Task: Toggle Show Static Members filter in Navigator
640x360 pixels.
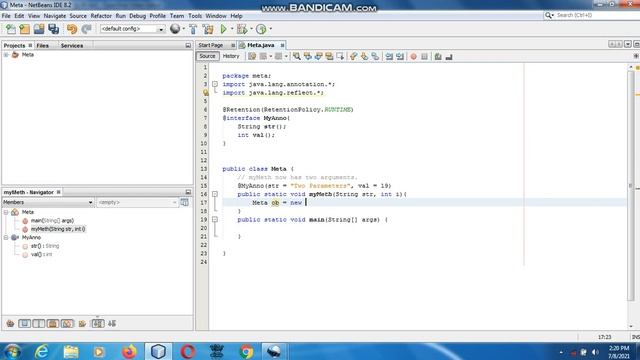Action: (x=39, y=324)
